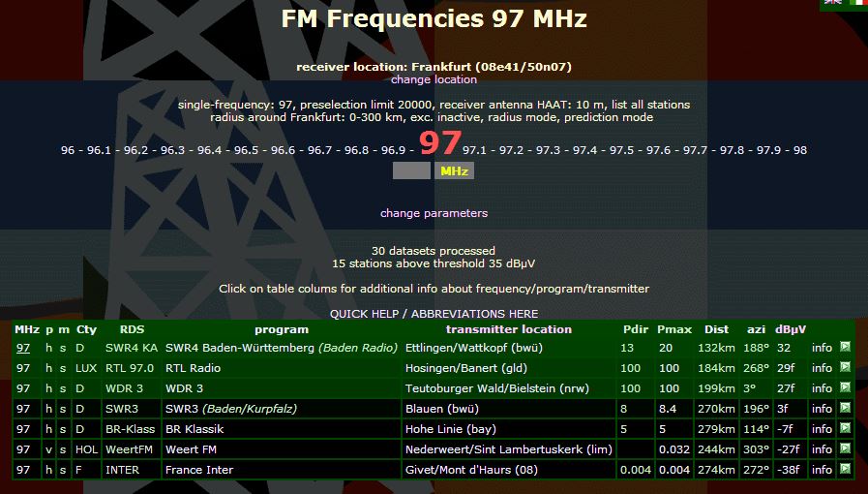Jump to frequency 96.2

[x=135, y=150]
